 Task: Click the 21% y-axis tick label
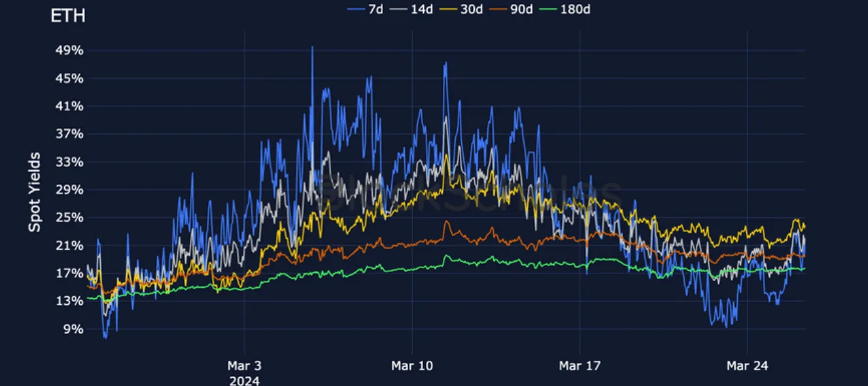(x=70, y=246)
